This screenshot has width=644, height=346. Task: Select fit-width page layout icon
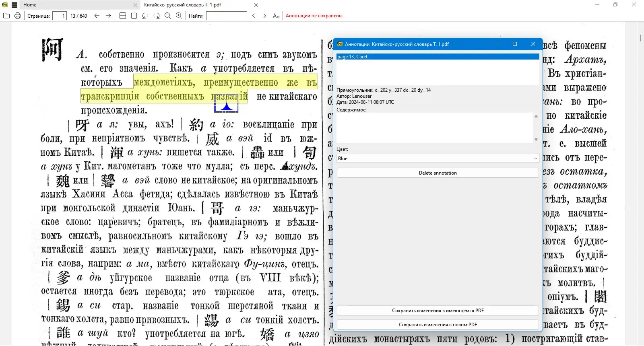(x=123, y=16)
